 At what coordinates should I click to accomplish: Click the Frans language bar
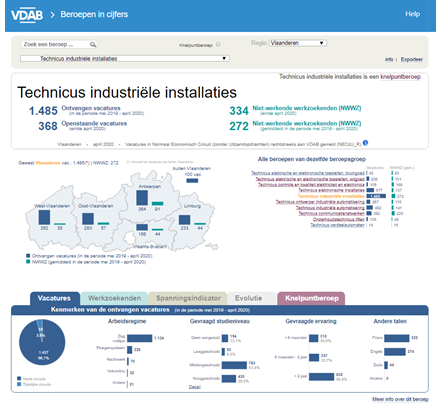(397, 338)
